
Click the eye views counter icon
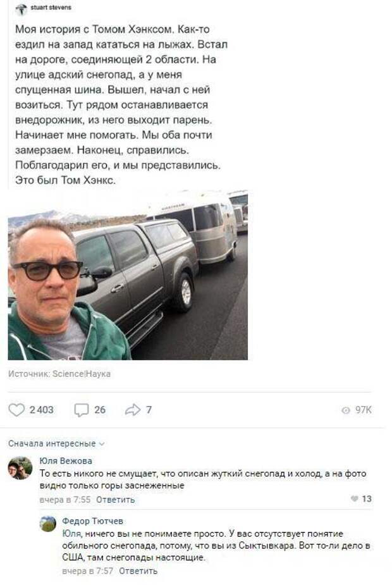(x=346, y=410)
